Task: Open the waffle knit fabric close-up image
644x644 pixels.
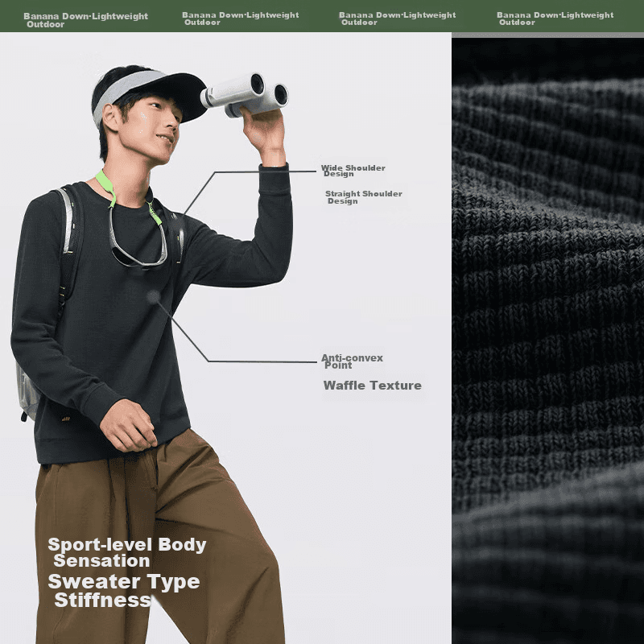Action: click(548, 341)
